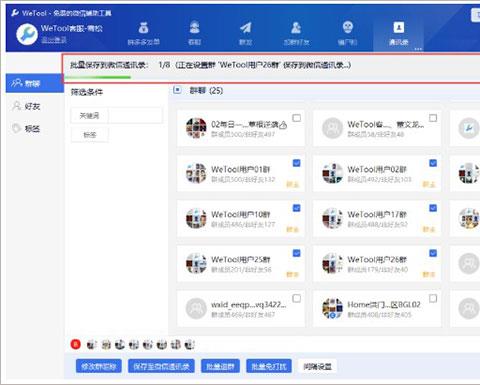This screenshot has height=385, width=480.
Task: Click the 群主 tag on WeTool用户01群 card
Action: click(x=292, y=184)
